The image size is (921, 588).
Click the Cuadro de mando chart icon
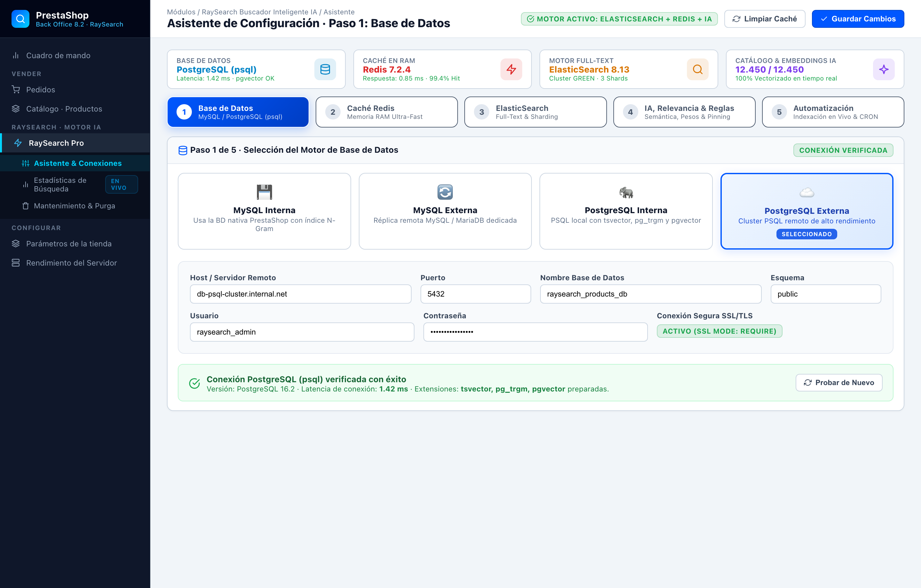16,55
